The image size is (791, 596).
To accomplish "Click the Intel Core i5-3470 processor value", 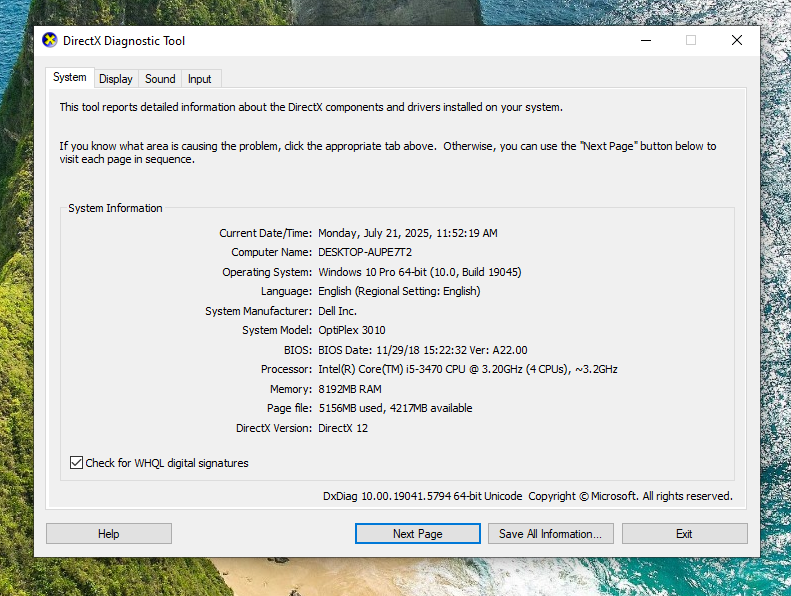I will (x=468, y=369).
